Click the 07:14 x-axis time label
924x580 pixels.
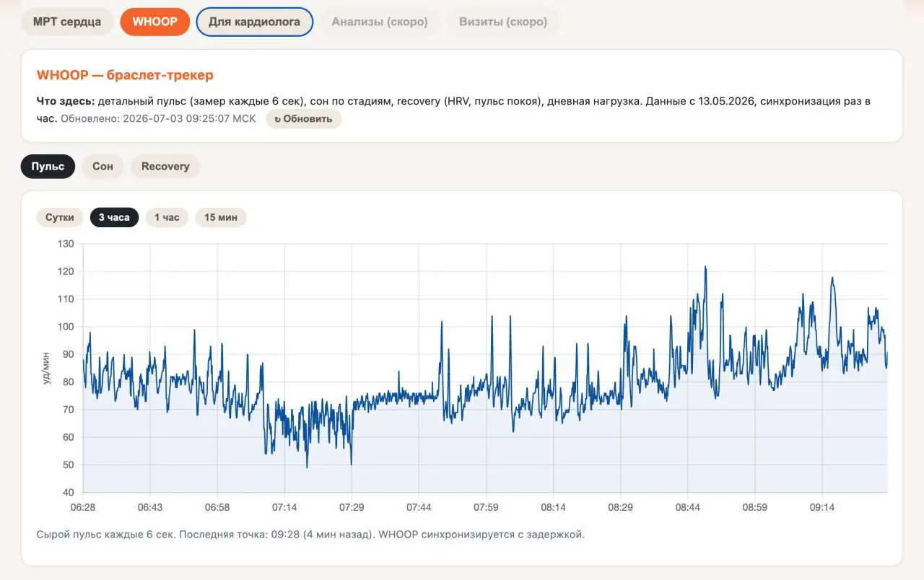point(284,507)
